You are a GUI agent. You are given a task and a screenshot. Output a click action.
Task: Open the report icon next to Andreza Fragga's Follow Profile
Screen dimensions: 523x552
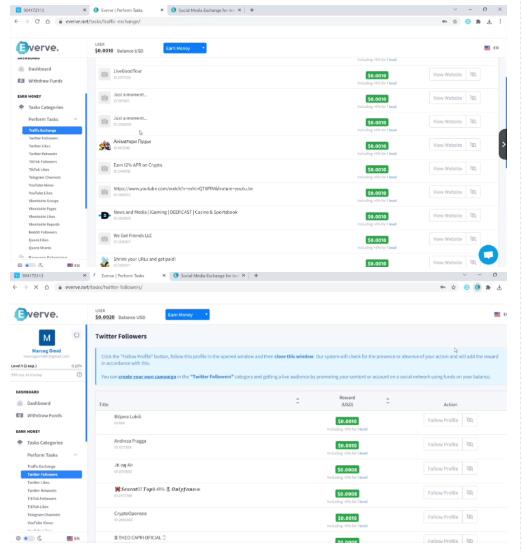click(x=470, y=444)
